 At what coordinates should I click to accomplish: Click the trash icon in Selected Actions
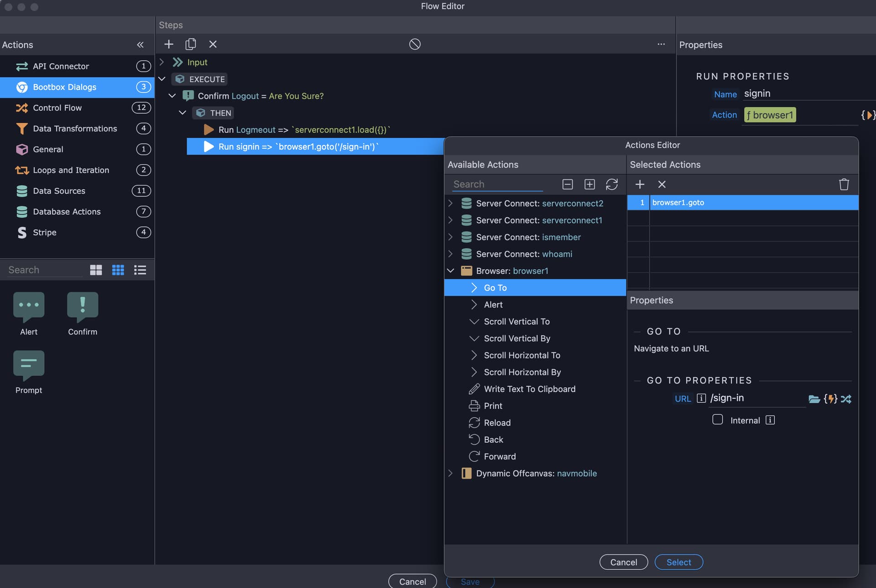click(844, 184)
